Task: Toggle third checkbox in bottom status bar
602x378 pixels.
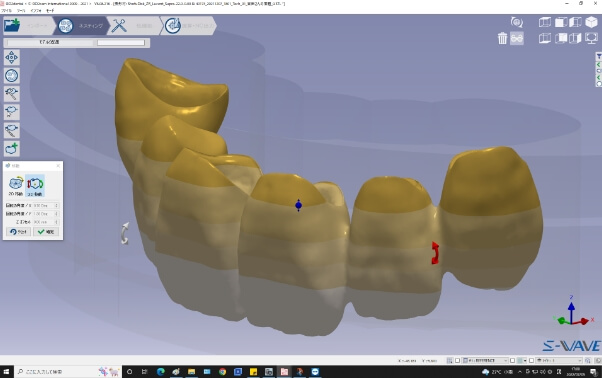Action: click(x=531, y=360)
